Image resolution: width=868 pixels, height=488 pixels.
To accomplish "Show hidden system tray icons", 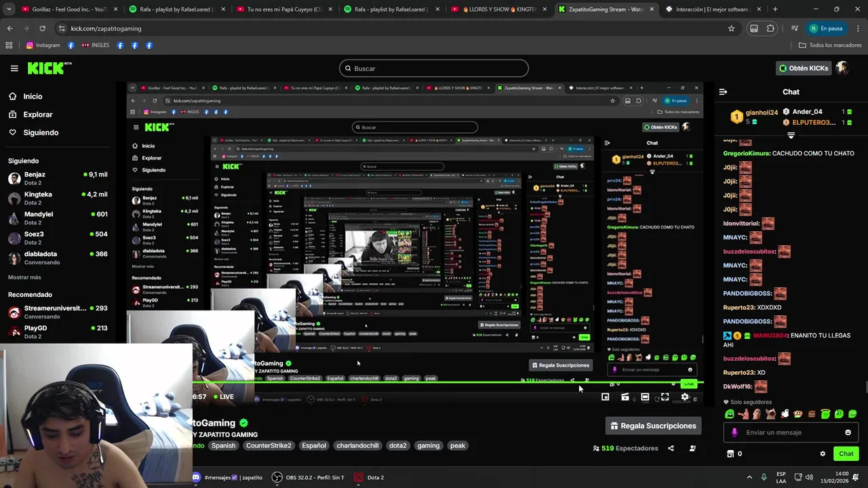I will click(749, 477).
